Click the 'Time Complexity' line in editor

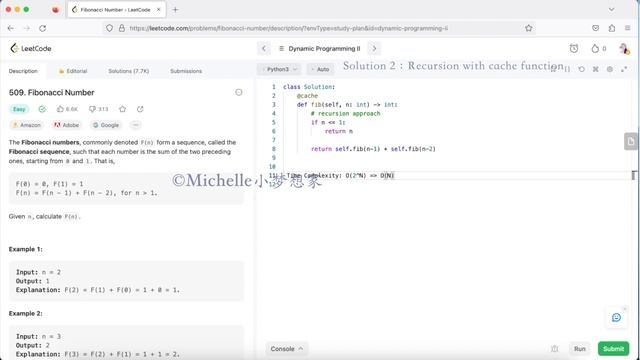[x=340, y=176]
